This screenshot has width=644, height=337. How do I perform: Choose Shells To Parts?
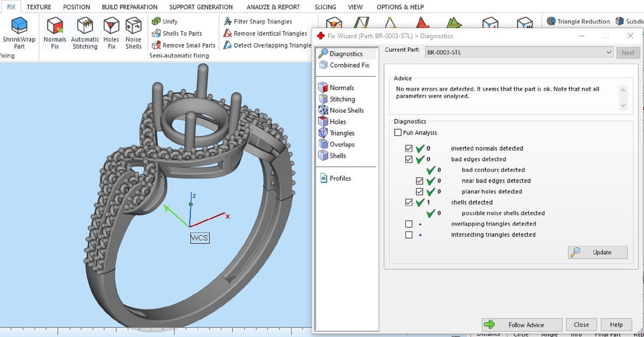tap(177, 33)
